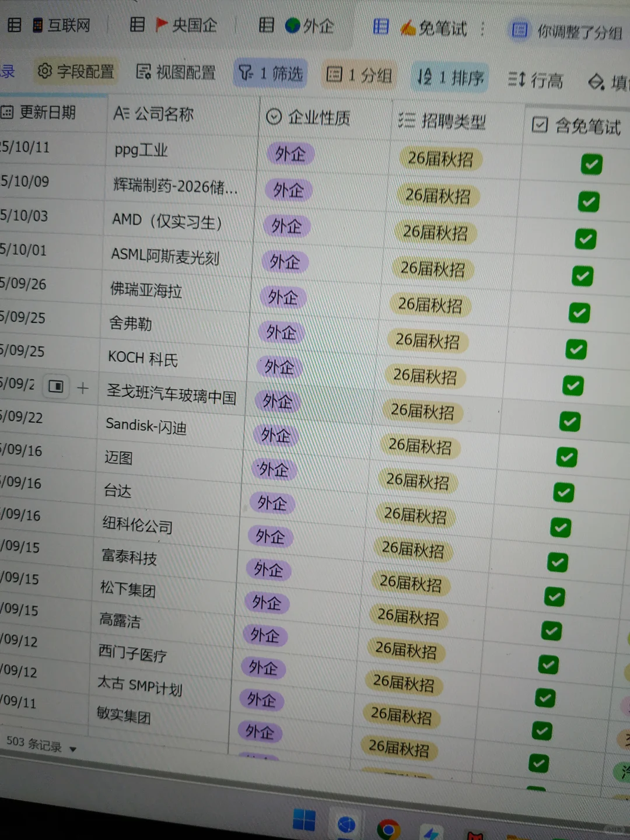Expand the 503 条记录 record count dropdown

[x=72, y=748]
